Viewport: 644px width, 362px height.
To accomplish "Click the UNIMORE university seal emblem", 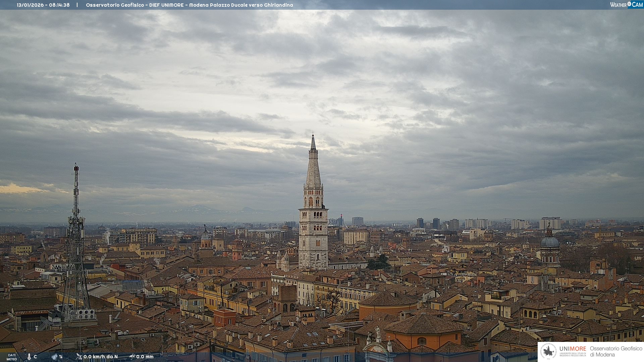I will tap(548, 351).
